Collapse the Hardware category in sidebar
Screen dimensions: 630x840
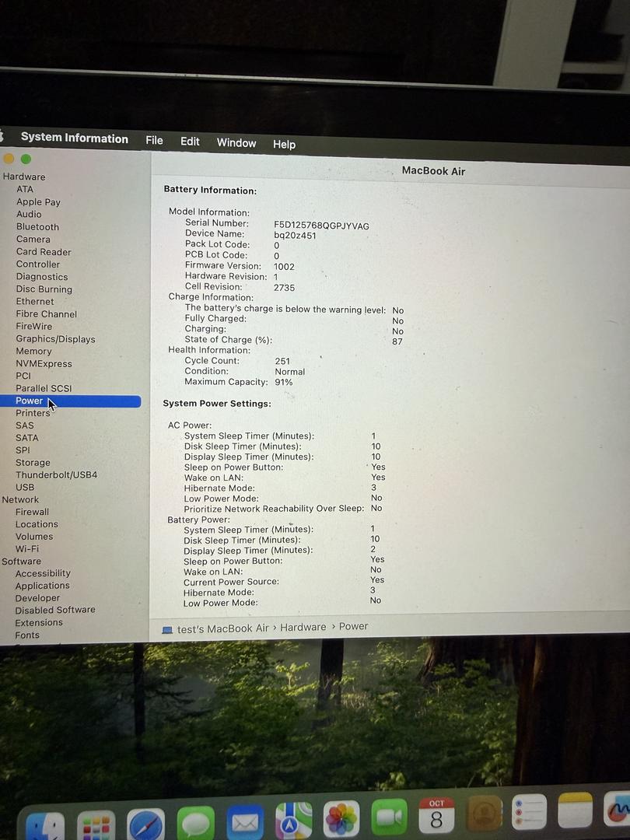click(23, 177)
